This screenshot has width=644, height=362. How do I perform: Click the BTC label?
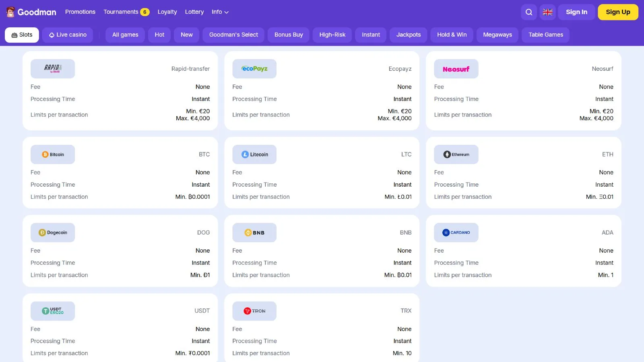[204, 154]
